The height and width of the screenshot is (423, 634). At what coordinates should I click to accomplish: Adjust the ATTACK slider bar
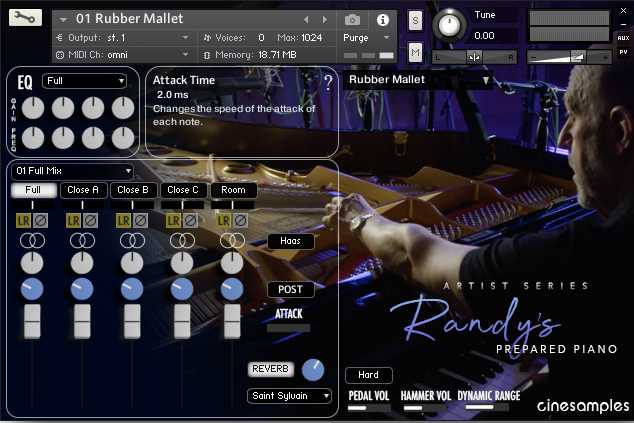[x=289, y=328]
